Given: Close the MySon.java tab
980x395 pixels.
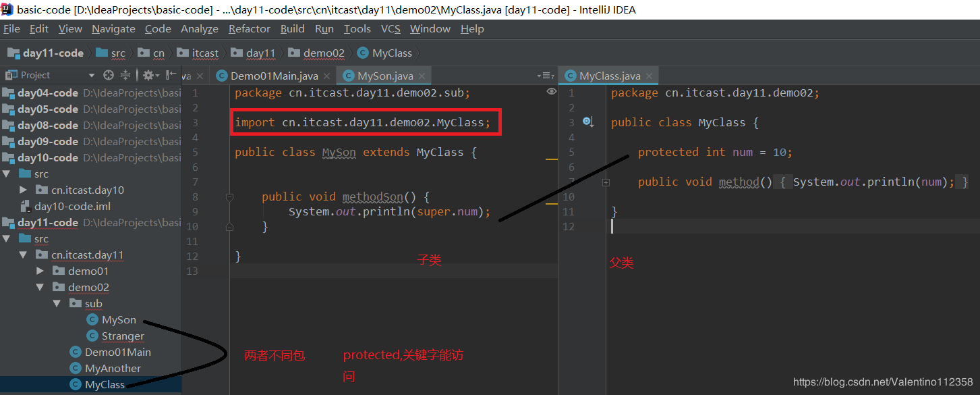Looking at the screenshot, I should tap(423, 76).
